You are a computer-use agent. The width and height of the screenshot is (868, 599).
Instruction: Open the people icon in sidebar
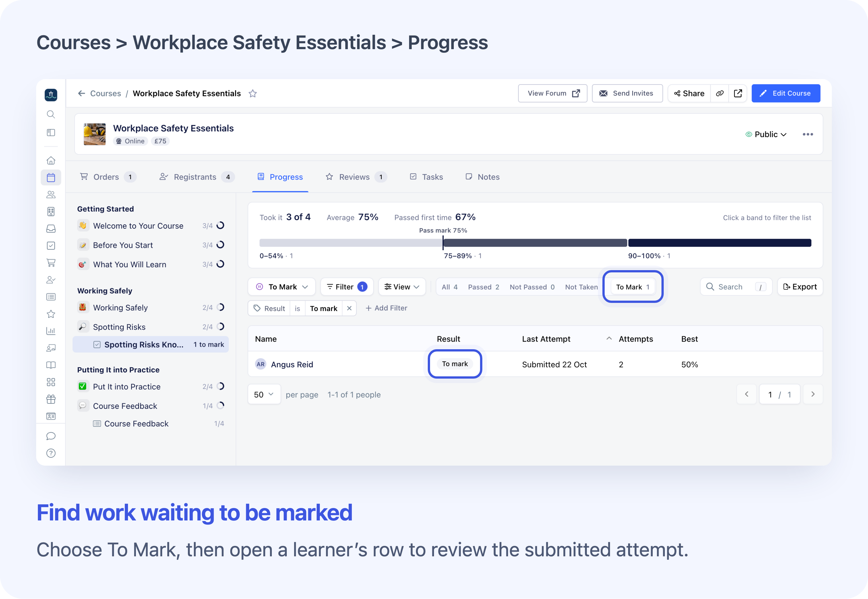51,194
